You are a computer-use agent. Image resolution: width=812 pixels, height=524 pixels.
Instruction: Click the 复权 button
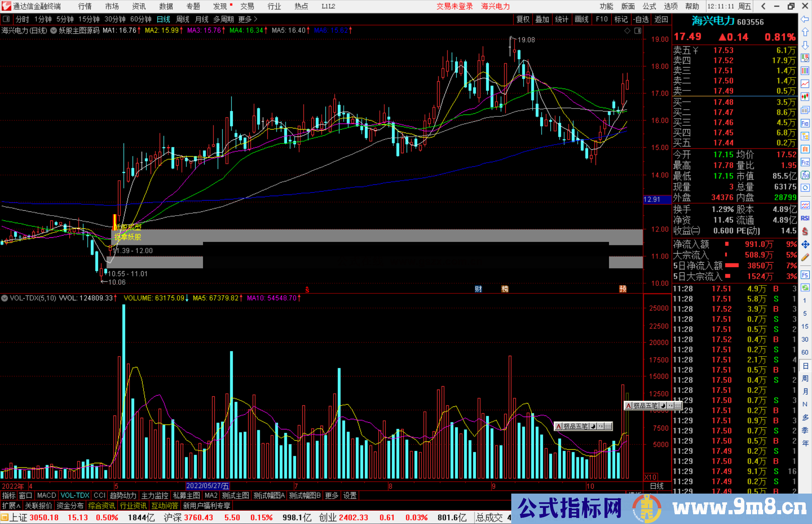(523, 19)
